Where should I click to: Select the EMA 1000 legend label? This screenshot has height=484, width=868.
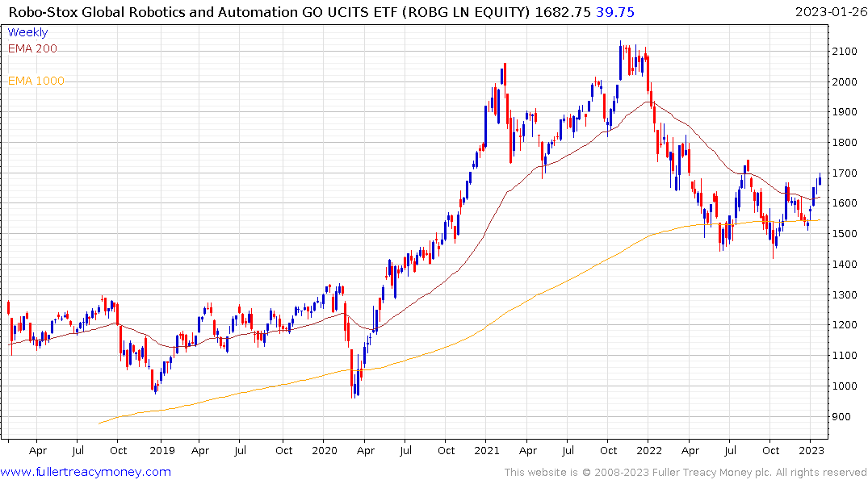pyautogui.click(x=36, y=81)
